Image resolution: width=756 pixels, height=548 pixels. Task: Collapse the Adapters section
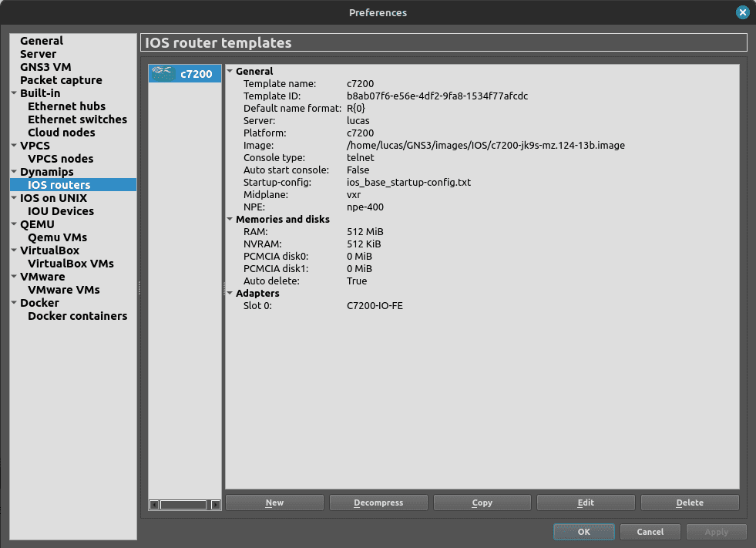230,294
